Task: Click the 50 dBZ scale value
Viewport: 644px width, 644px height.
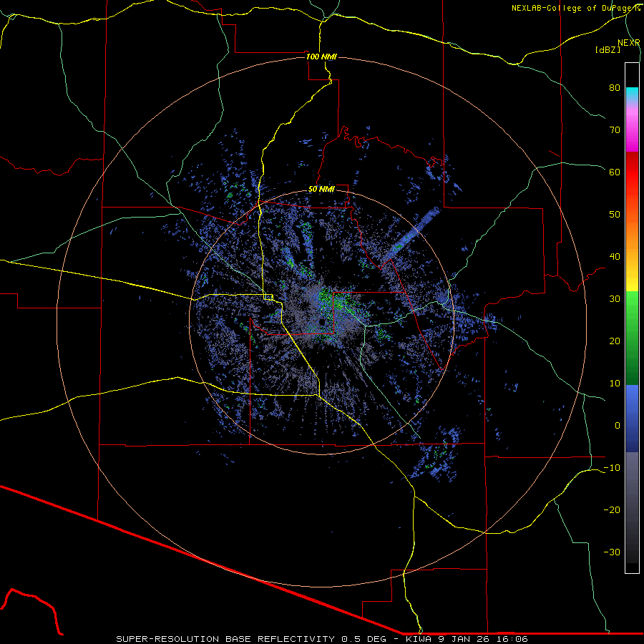Action: [x=615, y=215]
